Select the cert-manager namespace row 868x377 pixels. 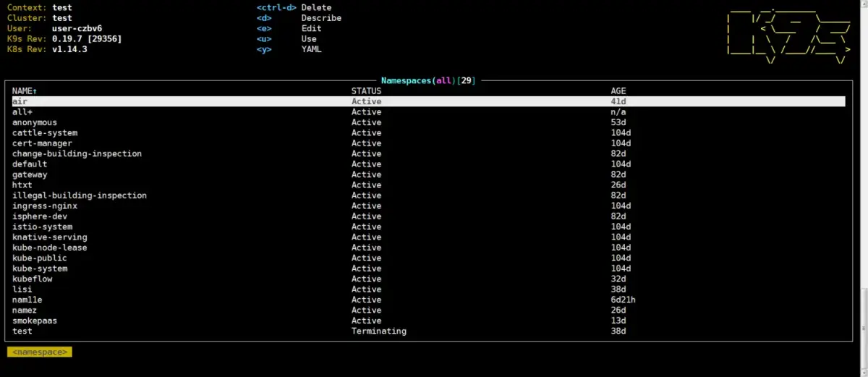(42, 143)
